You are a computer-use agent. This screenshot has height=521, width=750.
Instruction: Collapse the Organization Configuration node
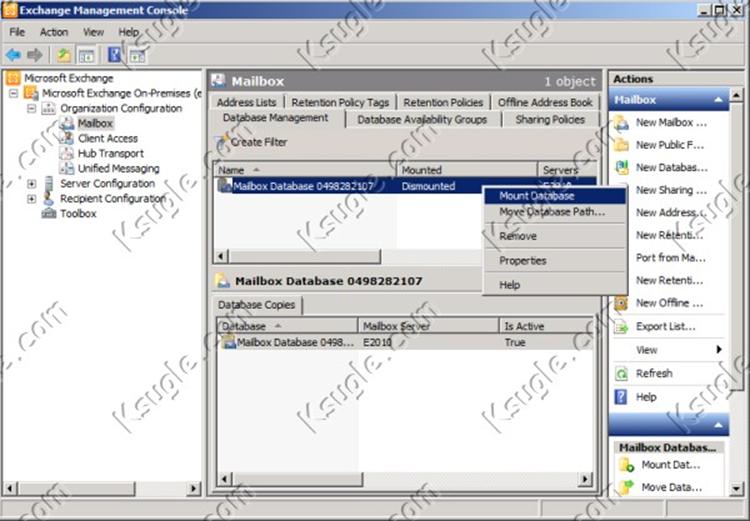32,109
